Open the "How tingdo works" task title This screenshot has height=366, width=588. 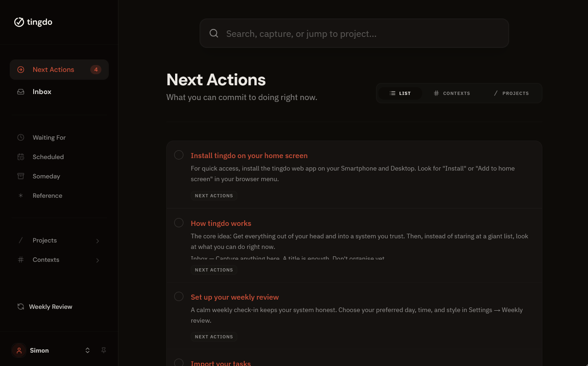coord(221,223)
